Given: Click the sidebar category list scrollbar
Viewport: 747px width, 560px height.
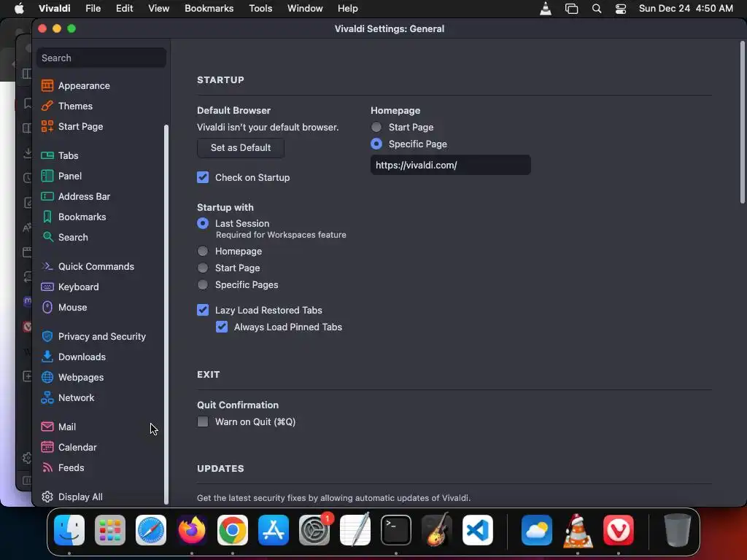Looking at the screenshot, I should click(166, 314).
